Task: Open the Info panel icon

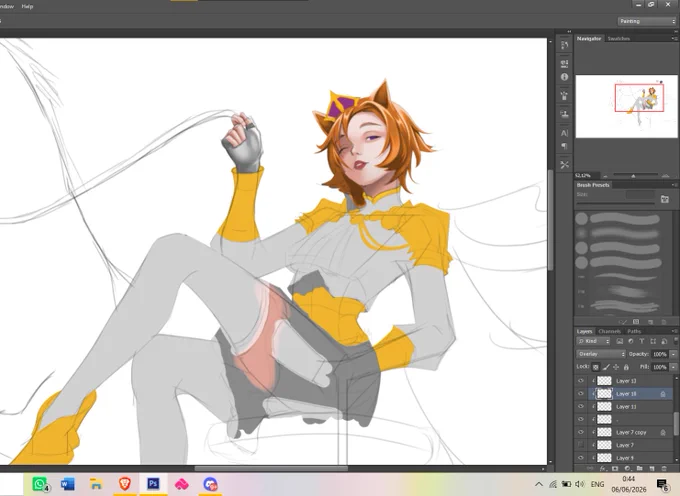Action: click(564, 77)
